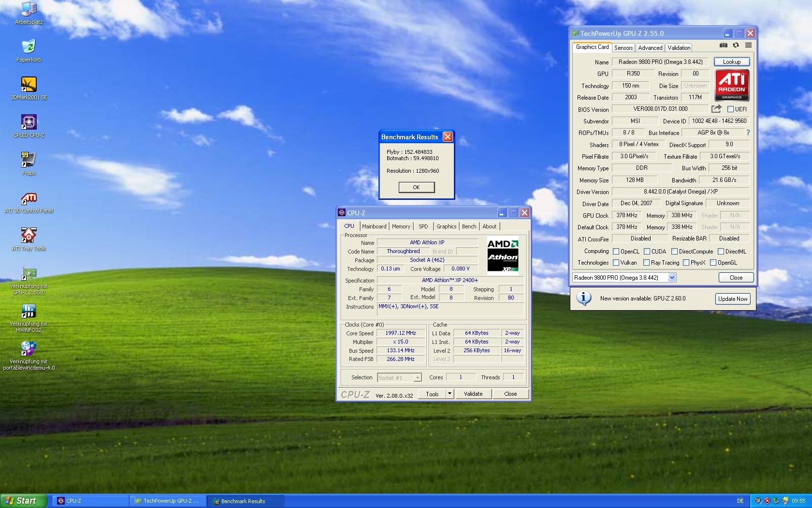The image size is (812, 508).
Task: Click the Validate button in CPU-Z
Action: (x=473, y=394)
